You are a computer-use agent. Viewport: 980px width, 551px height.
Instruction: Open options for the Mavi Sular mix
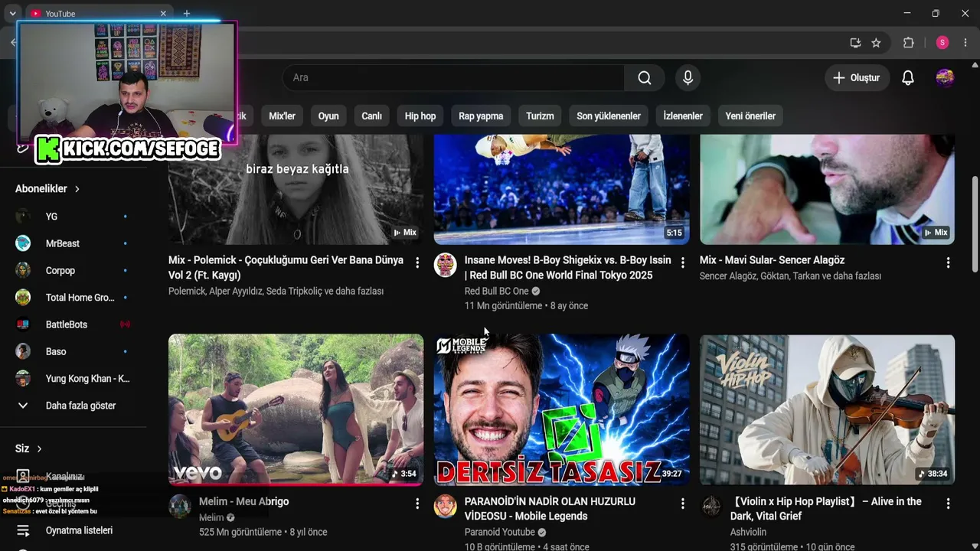point(948,262)
